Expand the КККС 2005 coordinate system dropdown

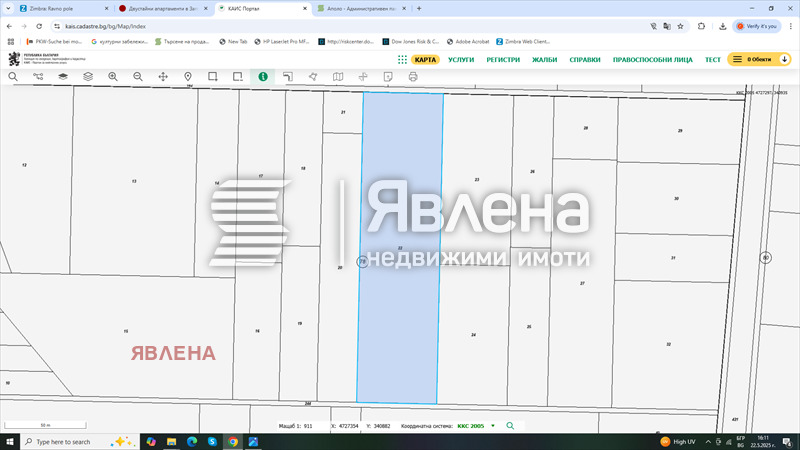(x=493, y=426)
